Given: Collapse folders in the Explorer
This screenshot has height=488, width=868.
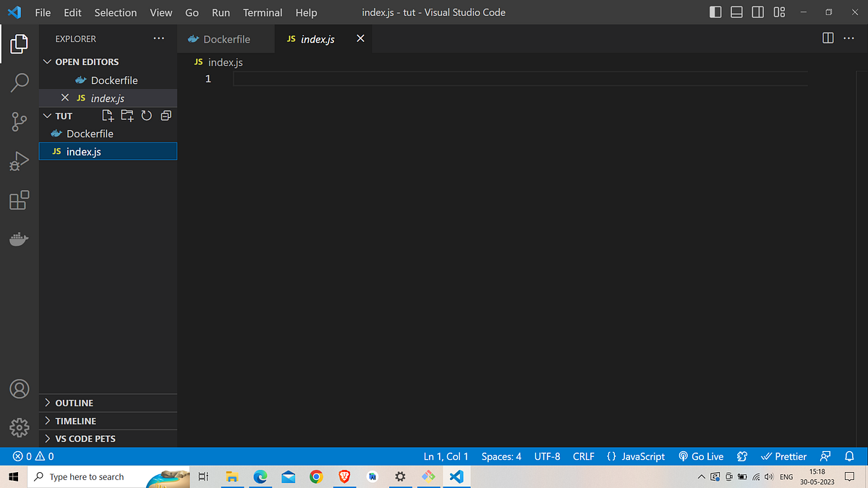Looking at the screenshot, I should point(166,116).
